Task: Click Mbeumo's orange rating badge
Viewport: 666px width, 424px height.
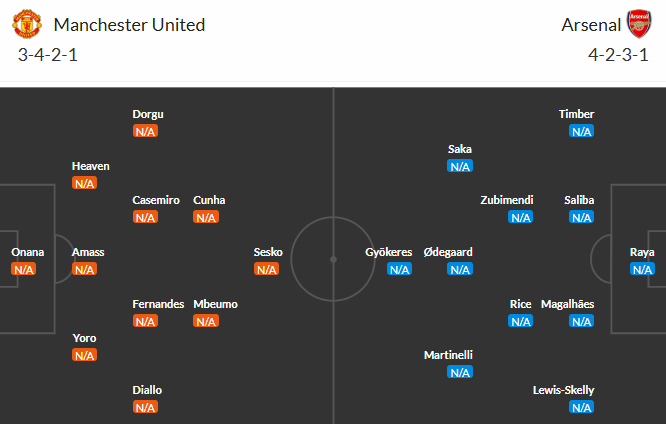Action: (x=205, y=321)
